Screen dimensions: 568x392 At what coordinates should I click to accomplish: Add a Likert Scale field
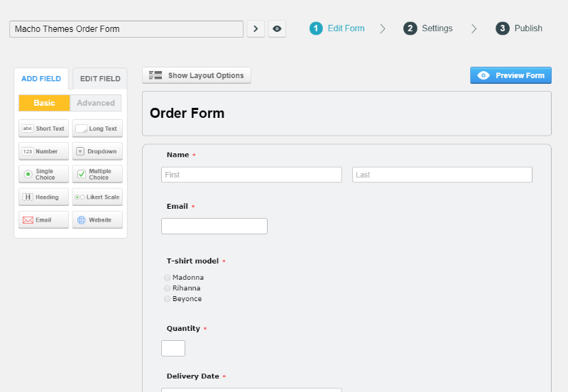click(97, 197)
